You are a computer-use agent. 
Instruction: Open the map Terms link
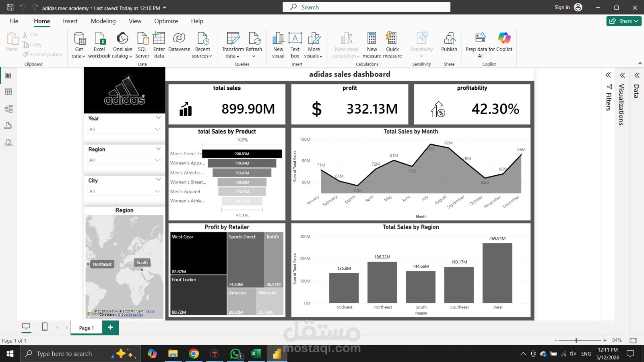click(x=150, y=311)
